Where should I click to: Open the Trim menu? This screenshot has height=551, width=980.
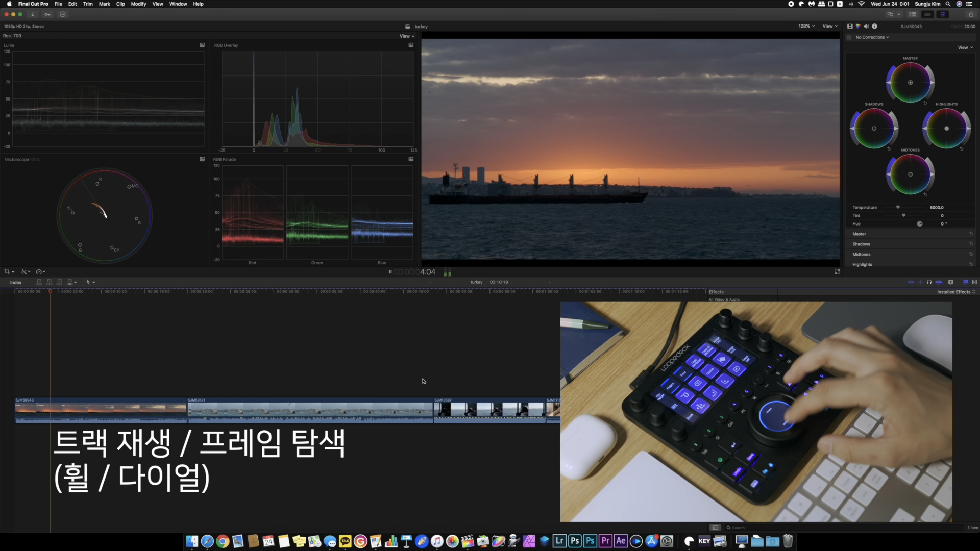[x=88, y=4]
